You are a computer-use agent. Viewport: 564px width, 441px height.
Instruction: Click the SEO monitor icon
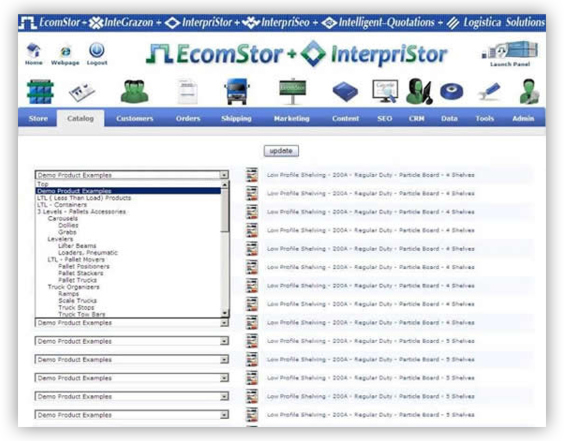click(385, 91)
